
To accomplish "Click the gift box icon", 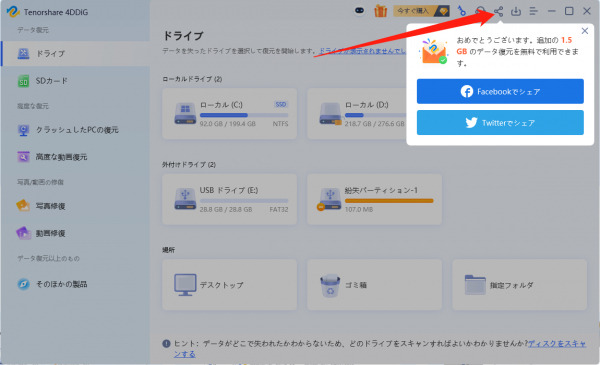I will click(380, 11).
